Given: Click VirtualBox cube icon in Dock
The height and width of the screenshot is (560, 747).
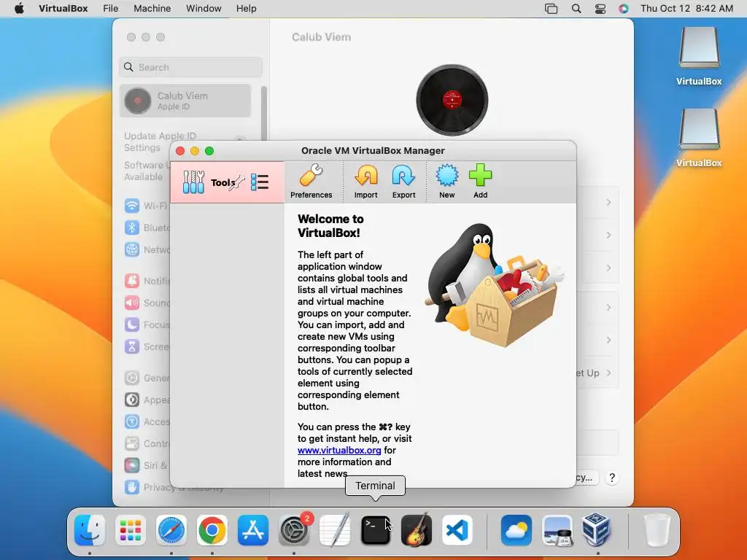Looking at the screenshot, I should (597, 530).
